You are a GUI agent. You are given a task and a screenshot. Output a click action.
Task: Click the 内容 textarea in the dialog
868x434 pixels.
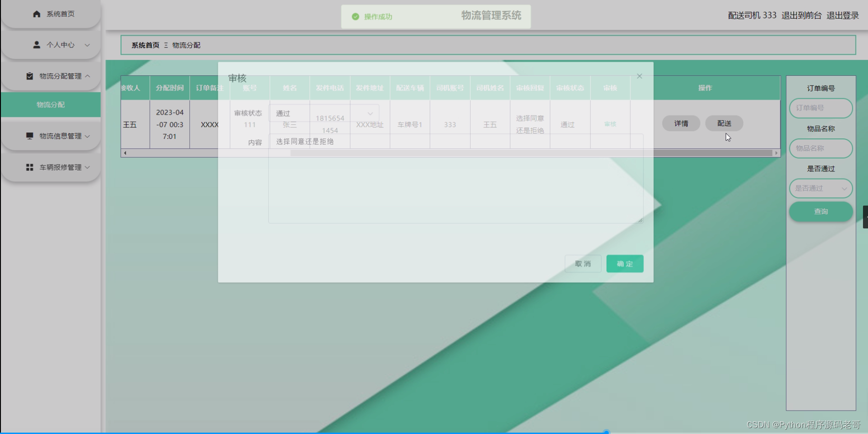[x=456, y=179]
